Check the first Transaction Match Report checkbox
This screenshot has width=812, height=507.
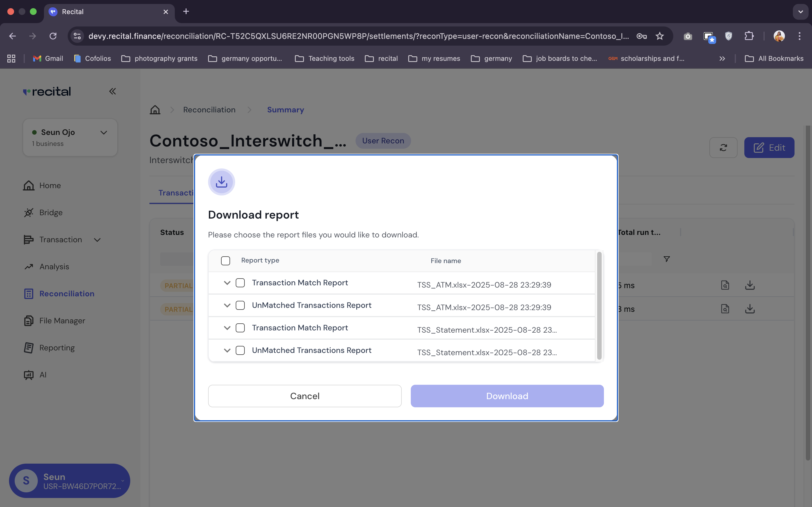[x=240, y=283]
